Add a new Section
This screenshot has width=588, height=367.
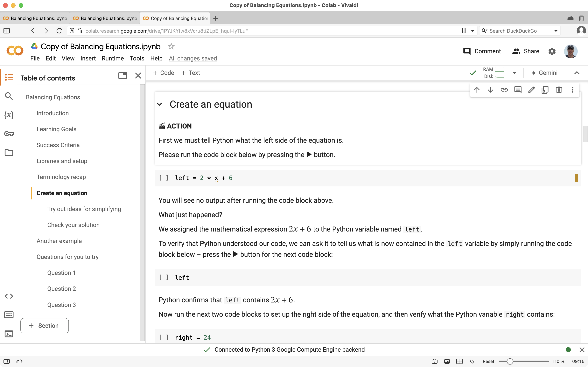tap(44, 326)
